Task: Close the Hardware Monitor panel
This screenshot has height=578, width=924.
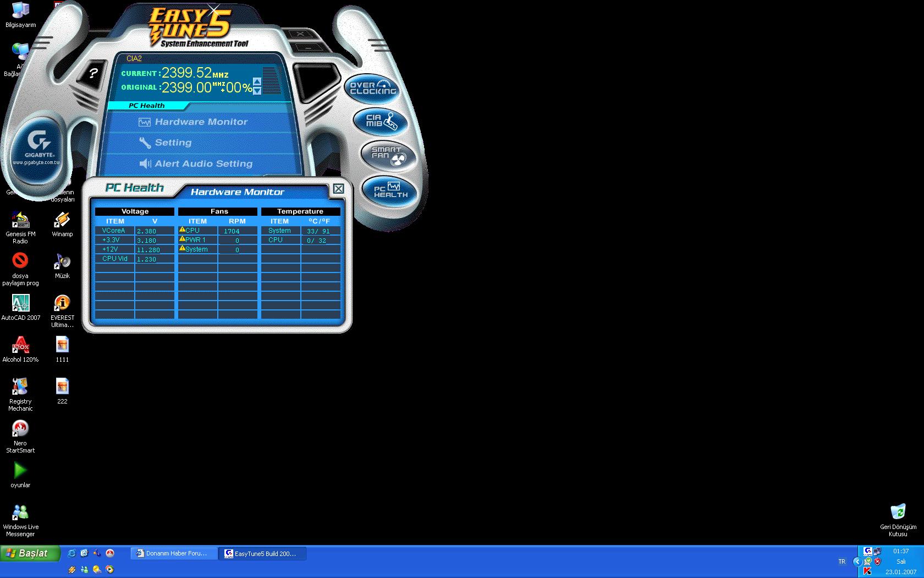Action: tap(338, 189)
